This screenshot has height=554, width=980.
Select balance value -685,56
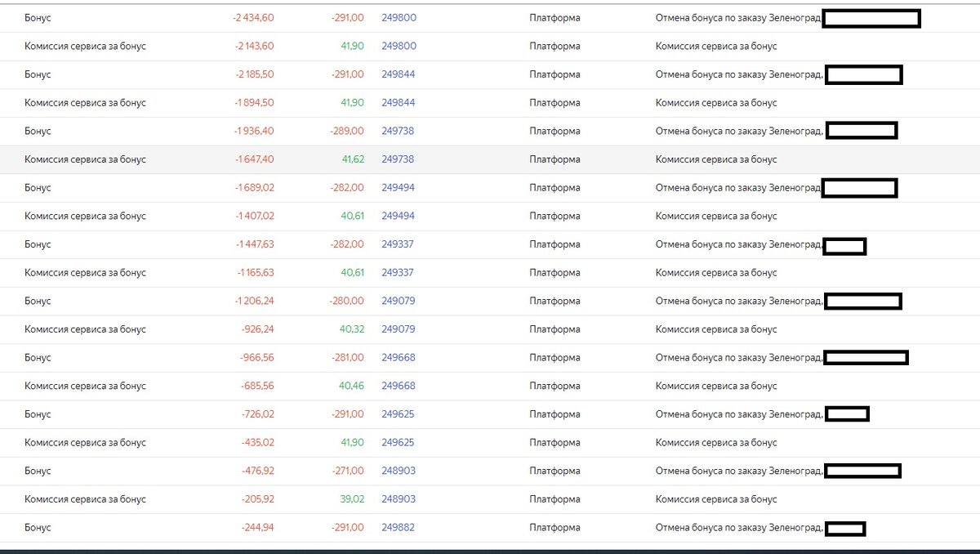[258, 386]
